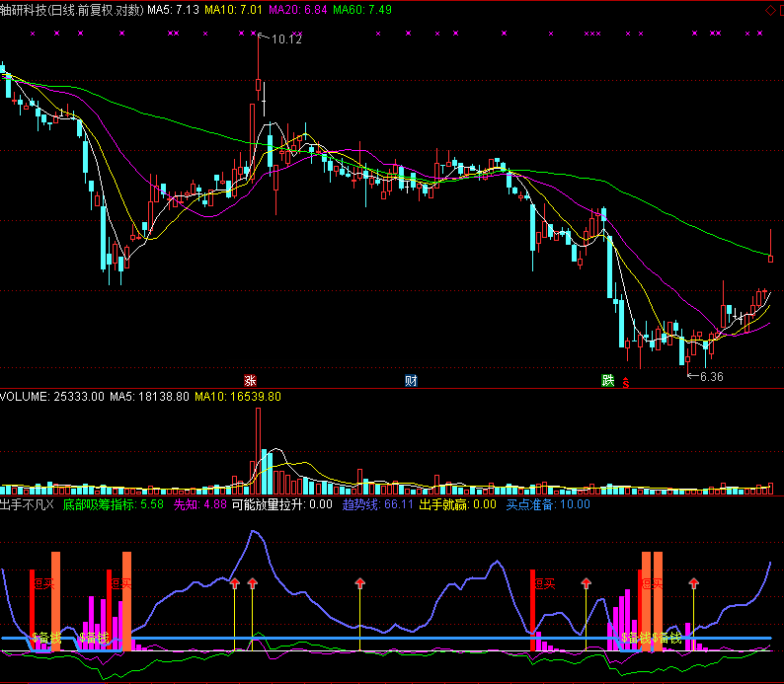Click the green 跌 marker on the time axis
Screen dimensions: 784x684
click(607, 381)
